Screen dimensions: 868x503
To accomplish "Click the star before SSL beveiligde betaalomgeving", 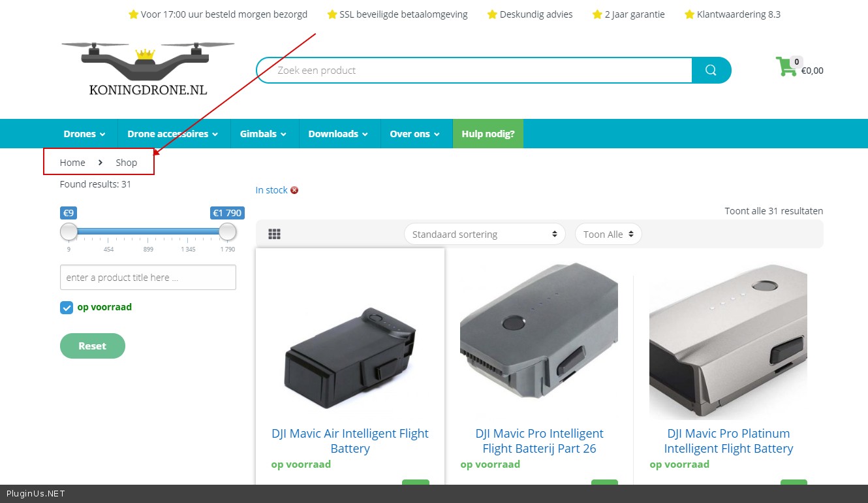I will pos(332,14).
